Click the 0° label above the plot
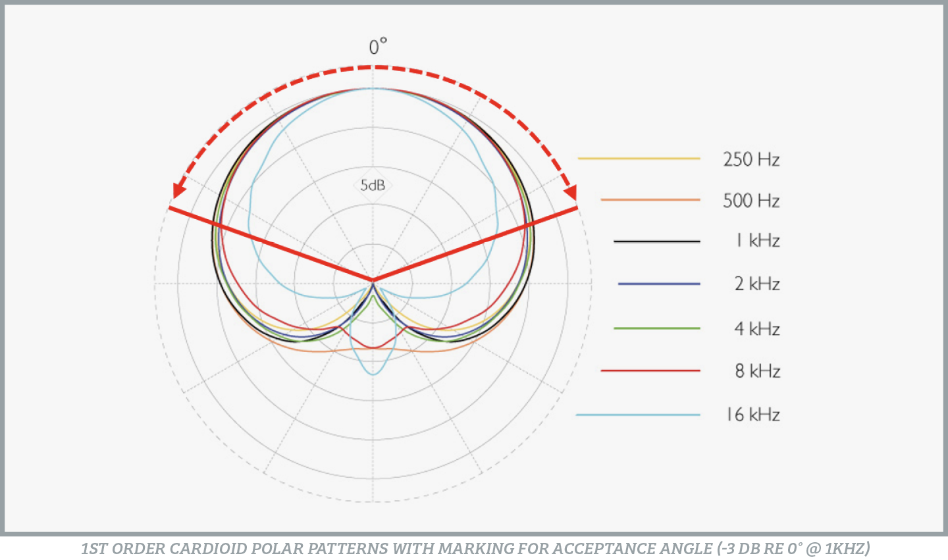 (377, 47)
